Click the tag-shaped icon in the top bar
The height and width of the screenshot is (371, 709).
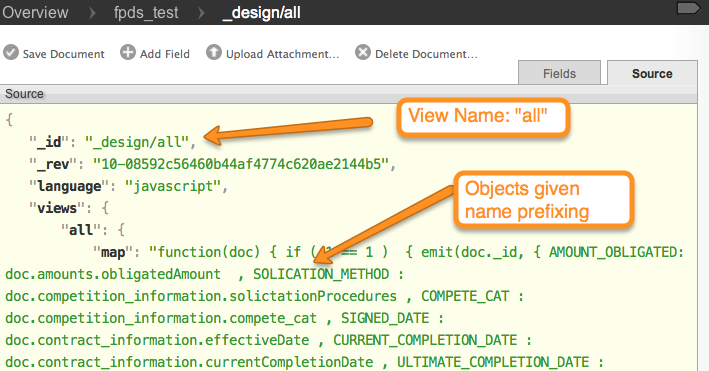click(x=688, y=8)
